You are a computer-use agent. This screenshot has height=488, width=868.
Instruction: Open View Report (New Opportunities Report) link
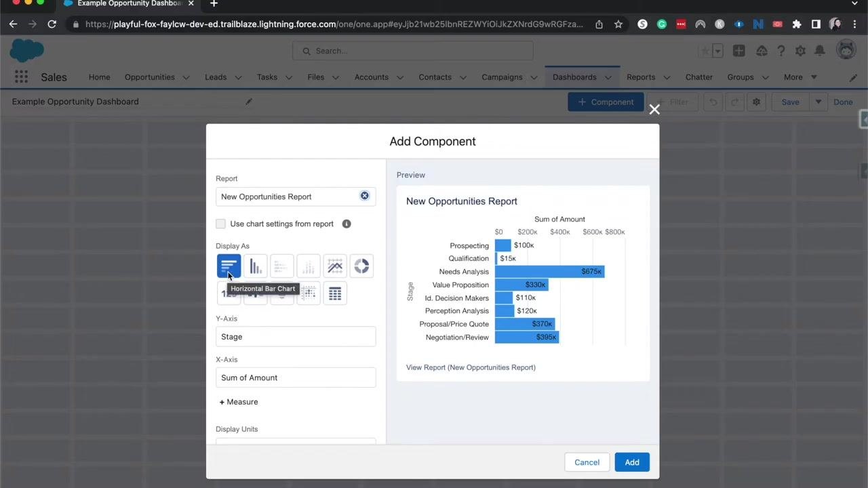471,367
